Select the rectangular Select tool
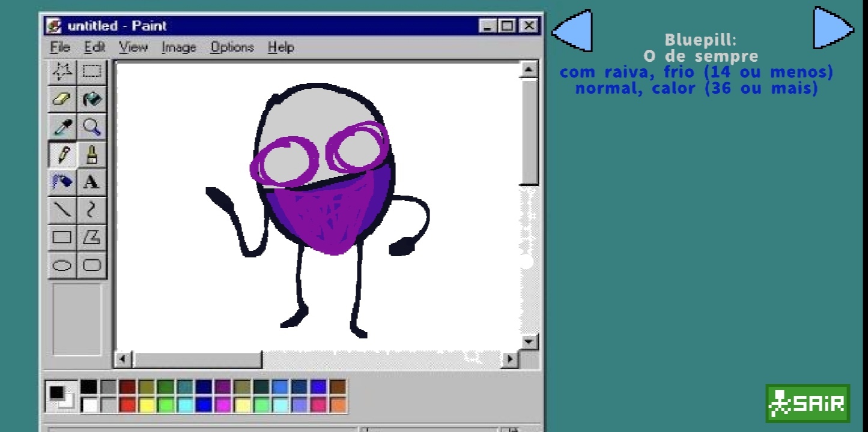 click(92, 71)
